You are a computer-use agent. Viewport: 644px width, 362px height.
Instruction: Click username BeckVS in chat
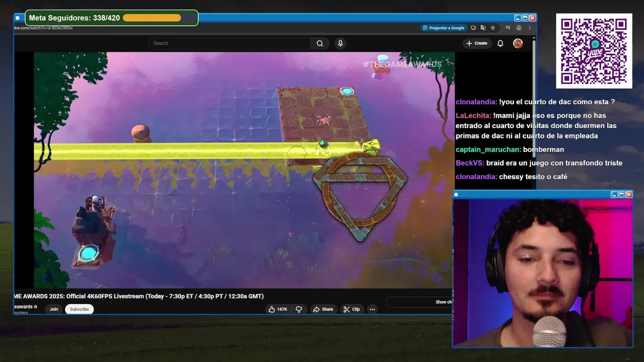pos(470,163)
